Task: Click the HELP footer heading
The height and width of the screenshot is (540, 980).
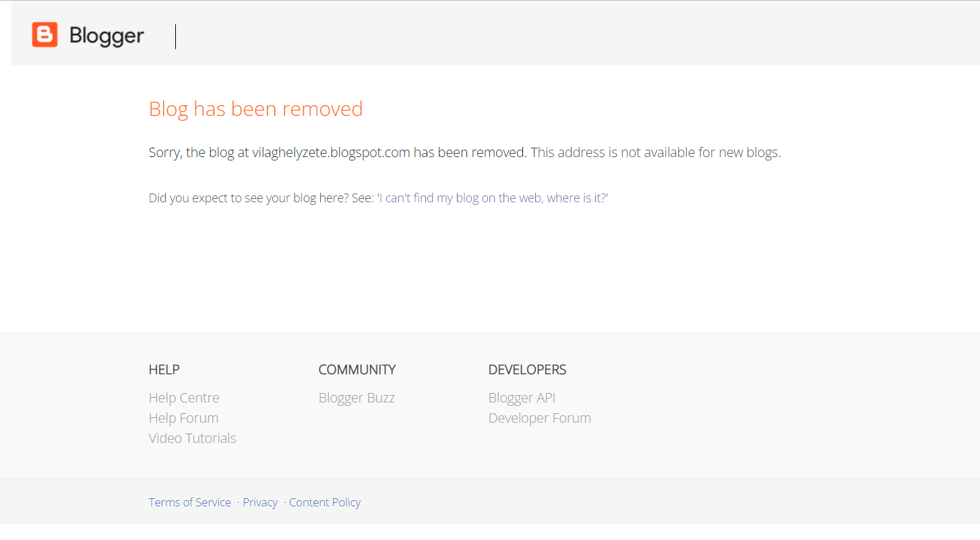Action: click(x=164, y=369)
